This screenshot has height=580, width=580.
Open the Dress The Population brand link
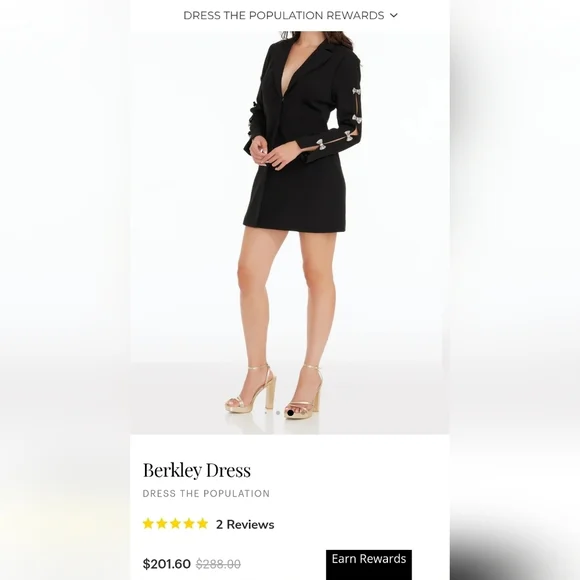click(206, 493)
